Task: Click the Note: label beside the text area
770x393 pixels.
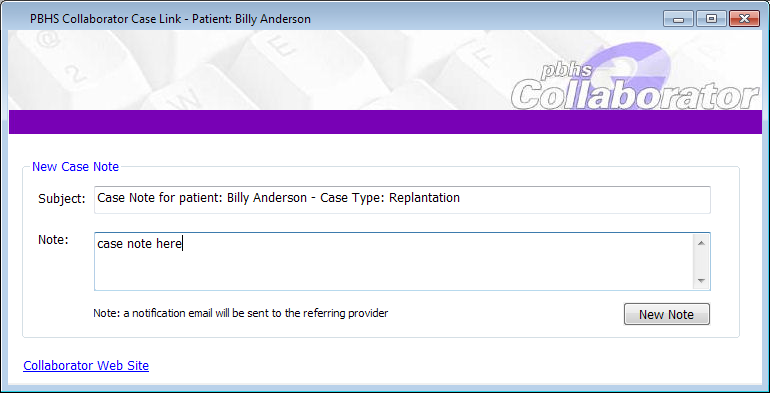Action: click(x=53, y=240)
